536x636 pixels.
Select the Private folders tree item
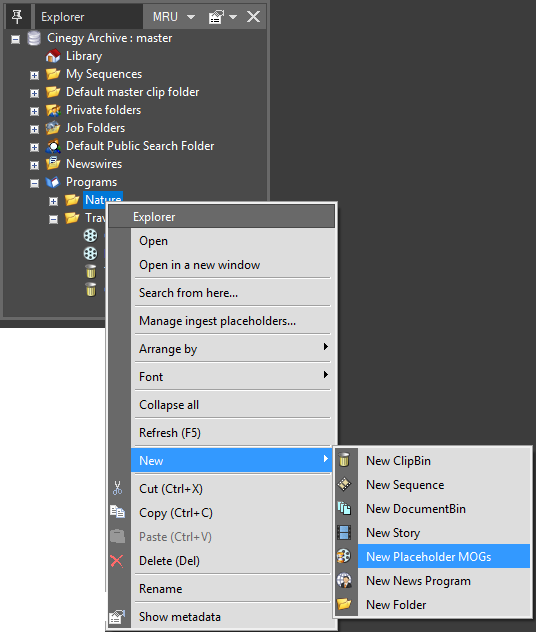click(103, 110)
